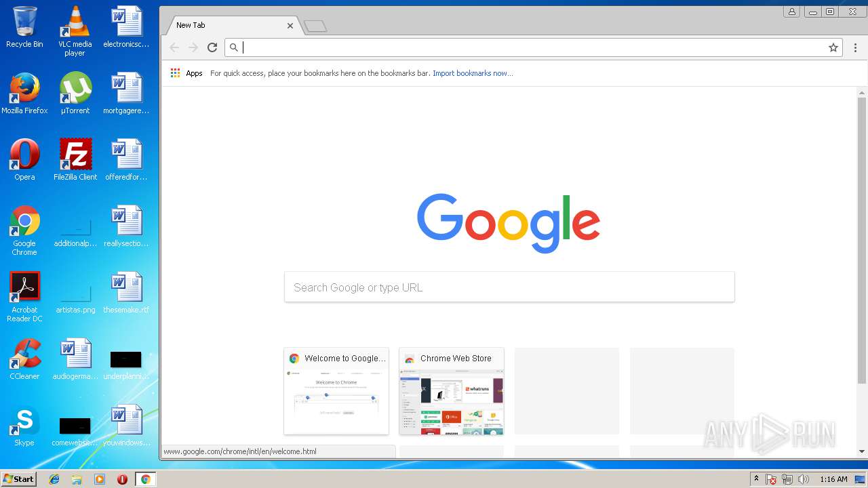The image size is (868, 488).
Task: Reload the current page
Action: coord(212,47)
